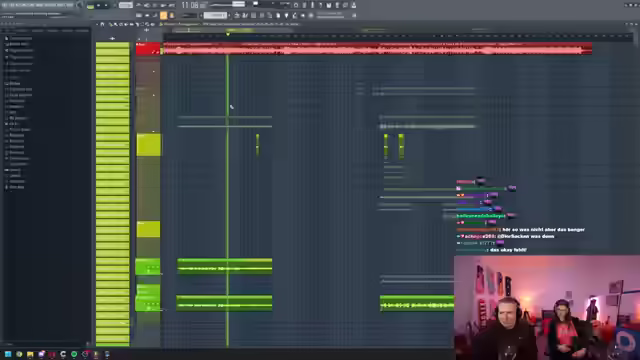Click the 11:08 time display

[x=189, y=5]
